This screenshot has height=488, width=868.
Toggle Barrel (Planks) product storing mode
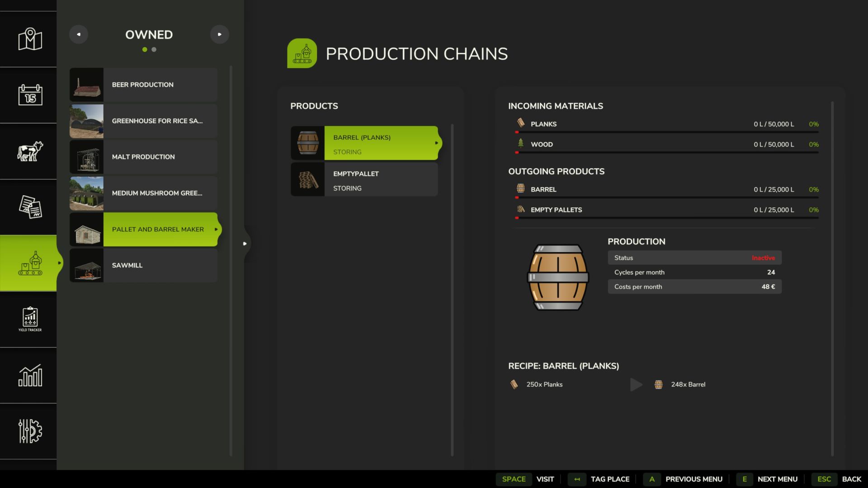tap(381, 143)
